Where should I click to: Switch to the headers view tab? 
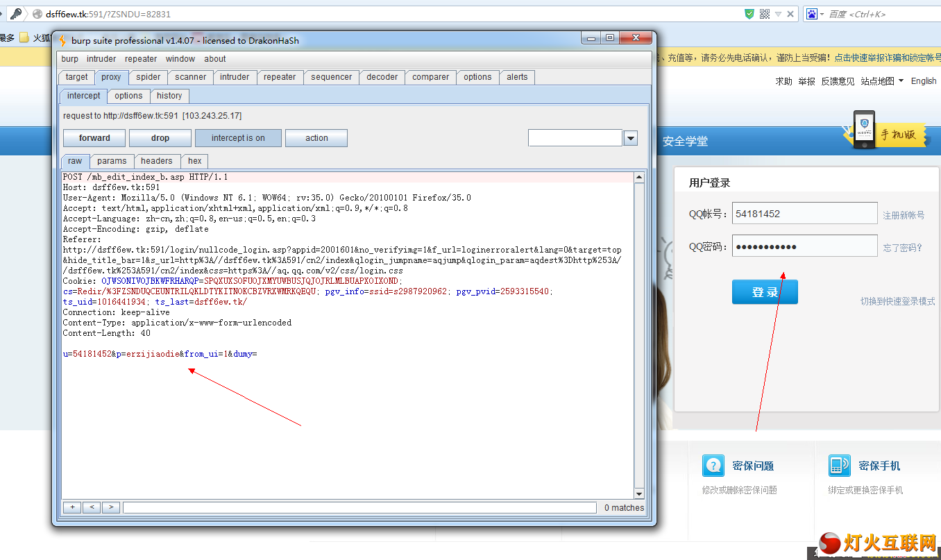(157, 161)
